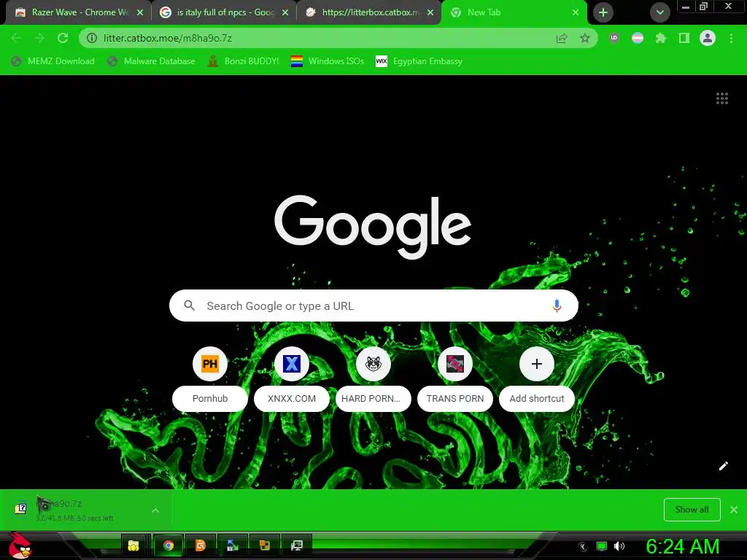
Task: Open the blue and green taskbar app
Action: coord(233,545)
